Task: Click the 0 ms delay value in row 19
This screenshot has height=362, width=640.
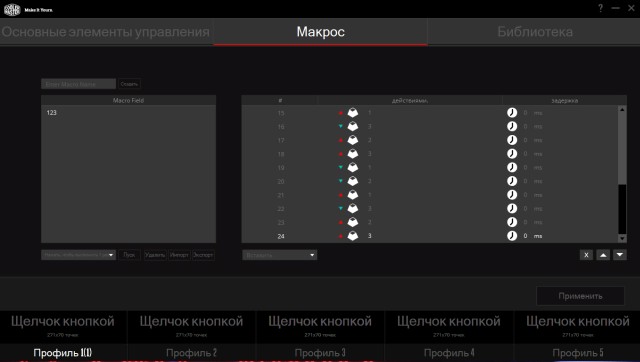Action: click(x=533, y=167)
